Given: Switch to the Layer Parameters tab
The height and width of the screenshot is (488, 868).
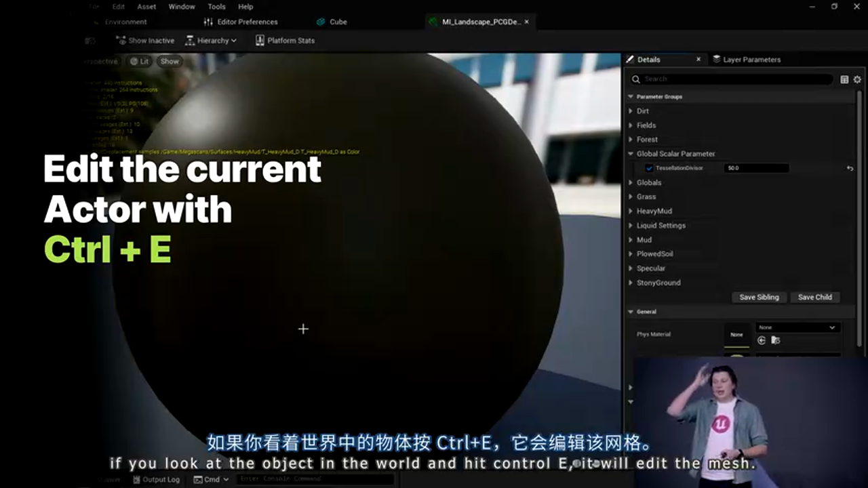Looking at the screenshot, I should pos(751,60).
